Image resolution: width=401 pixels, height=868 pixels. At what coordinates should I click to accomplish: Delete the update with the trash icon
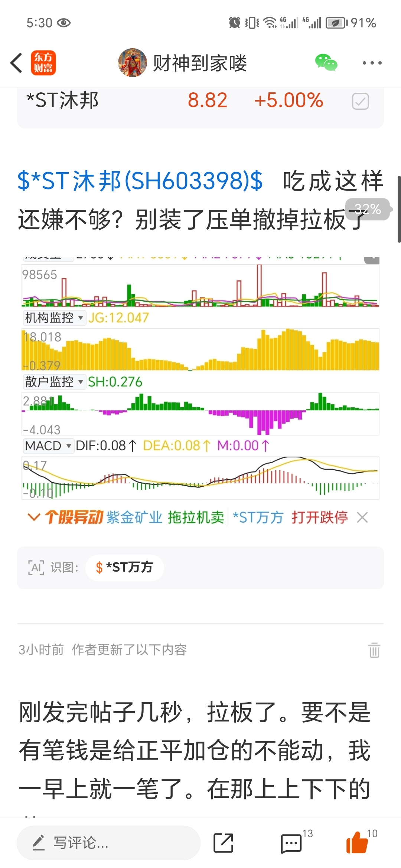coord(374,650)
